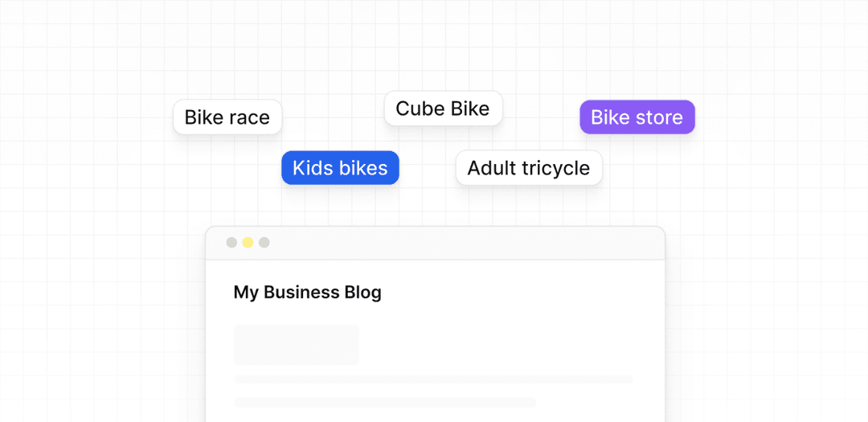Click the Cube Bike keyword chip
This screenshot has height=422, width=868.
443,109
